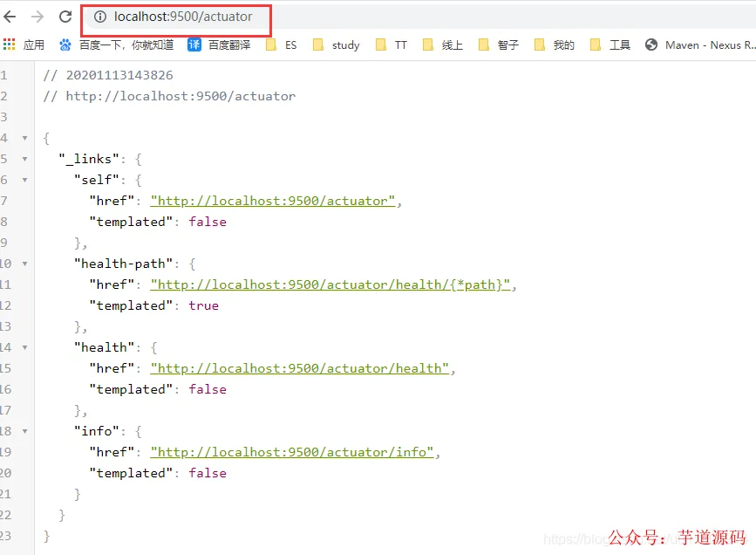Open the /actuator/info link
The height and width of the screenshot is (555, 756).
click(292, 452)
